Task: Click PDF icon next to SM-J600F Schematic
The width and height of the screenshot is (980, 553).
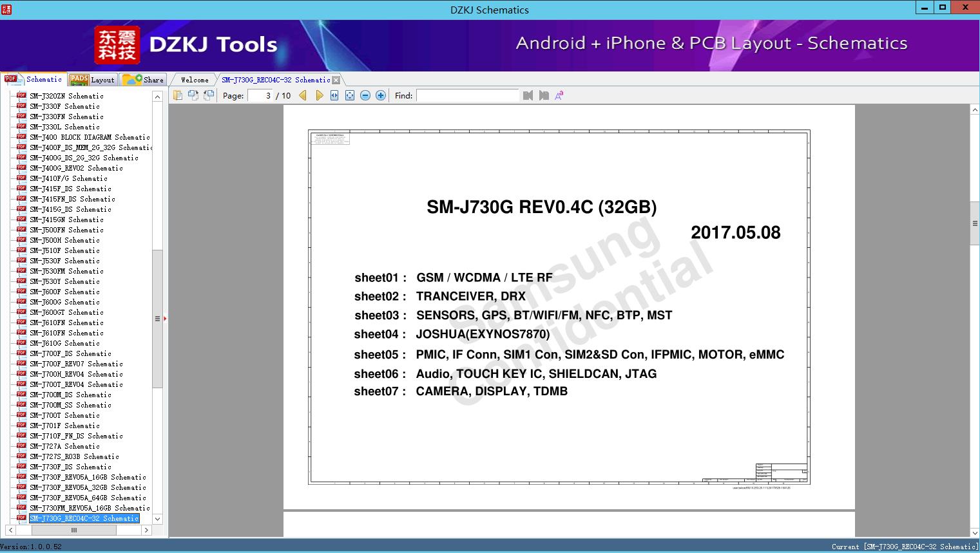Action: coord(21,291)
